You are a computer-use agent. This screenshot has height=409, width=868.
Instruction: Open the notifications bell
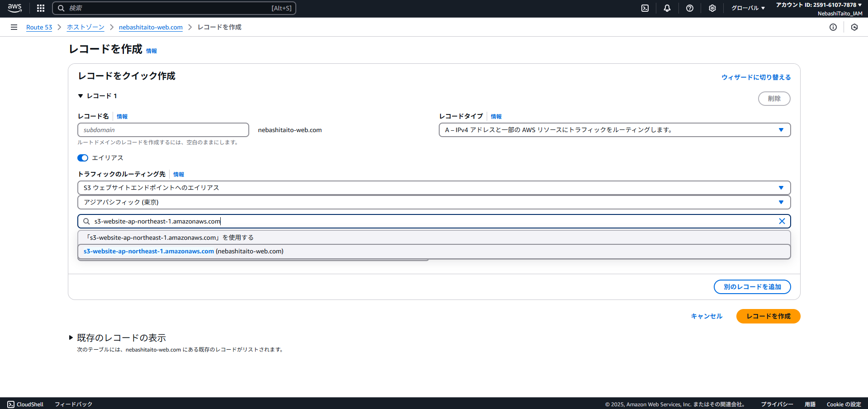pos(667,8)
